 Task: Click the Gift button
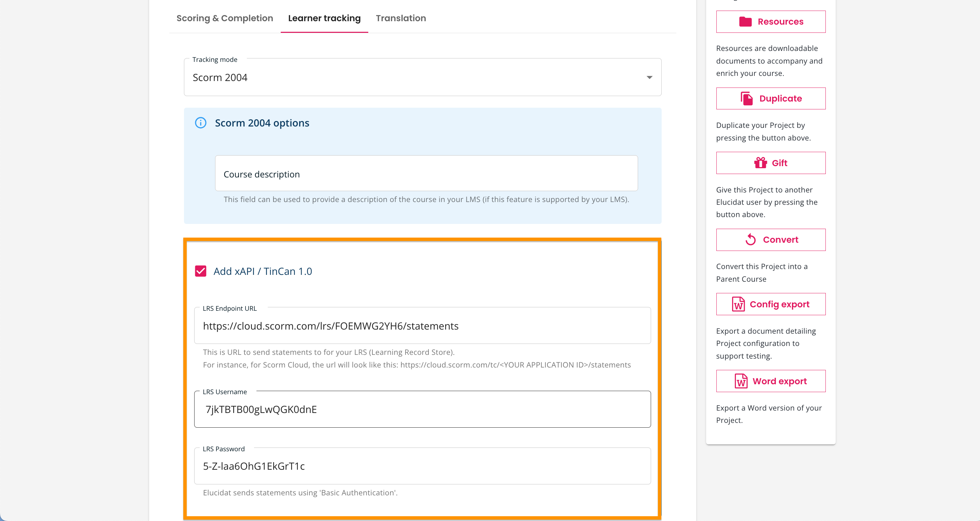pyautogui.click(x=771, y=163)
